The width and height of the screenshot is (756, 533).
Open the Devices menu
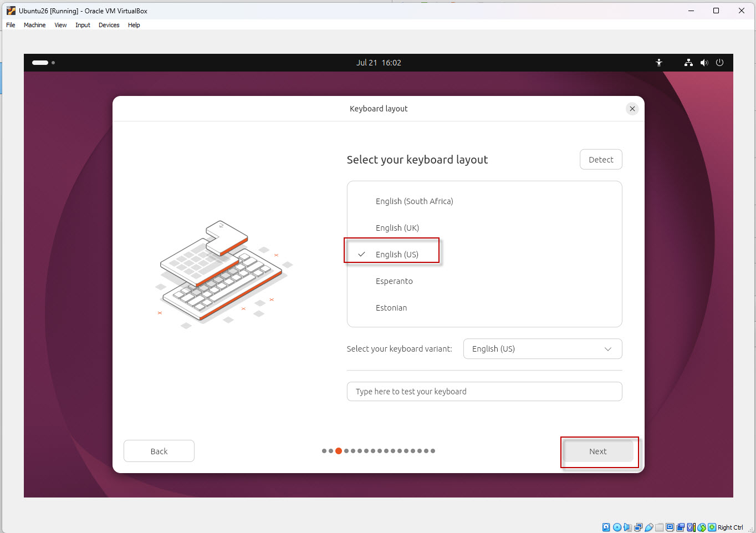click(109, 25)
